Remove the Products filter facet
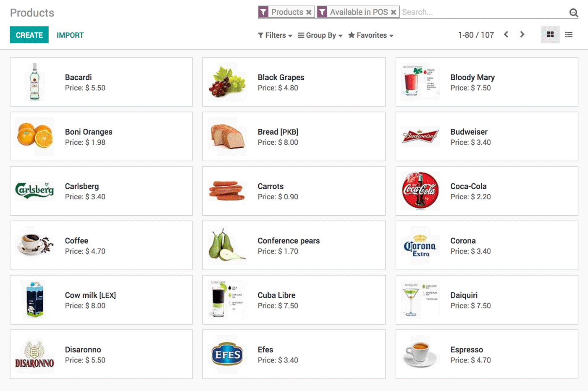Viewport: 588px width, 391px height. pyautogui.click(x=309, y=12)
